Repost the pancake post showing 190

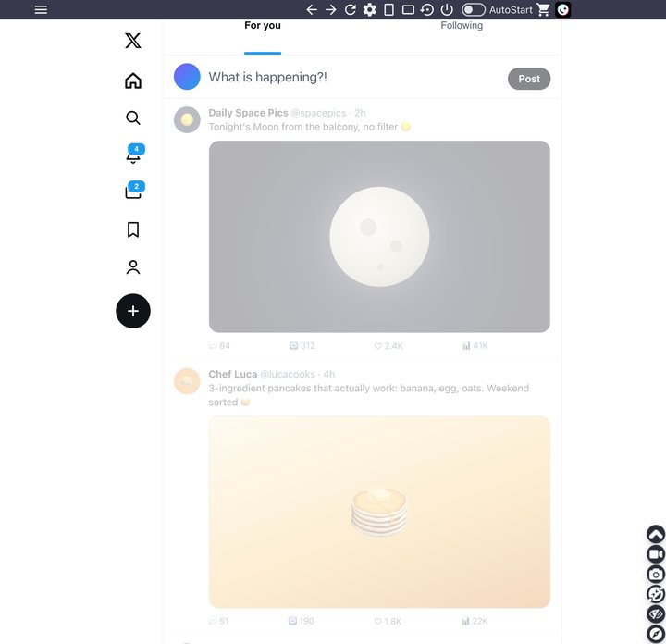point(302,621)
